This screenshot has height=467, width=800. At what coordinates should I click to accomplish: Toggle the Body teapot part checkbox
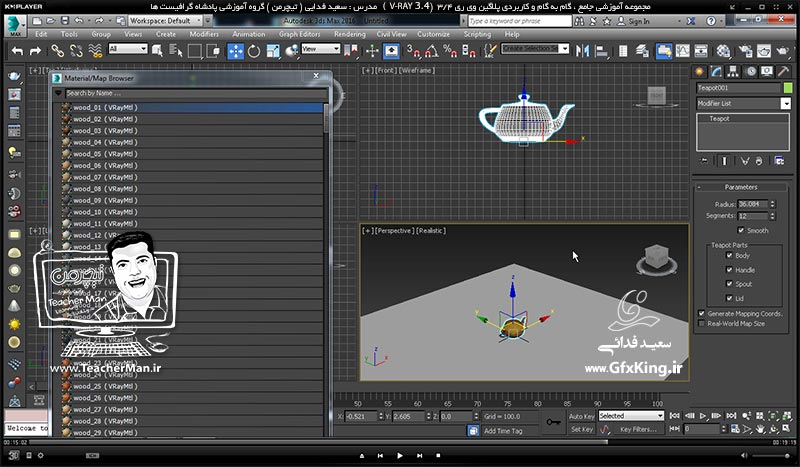(x=729, y=255)
